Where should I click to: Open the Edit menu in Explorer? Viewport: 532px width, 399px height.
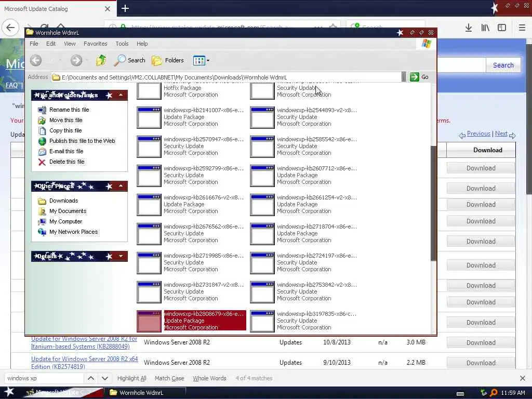click(51, 44)
